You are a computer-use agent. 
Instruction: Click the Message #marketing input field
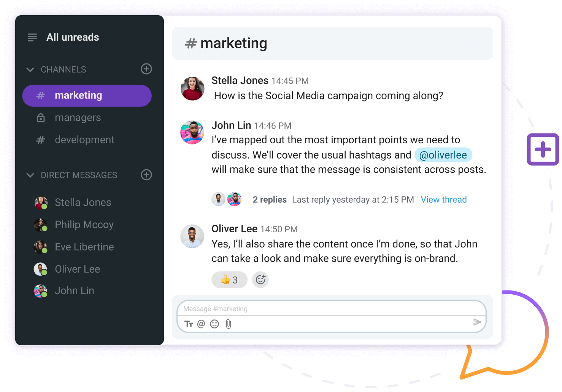[331, 309]
